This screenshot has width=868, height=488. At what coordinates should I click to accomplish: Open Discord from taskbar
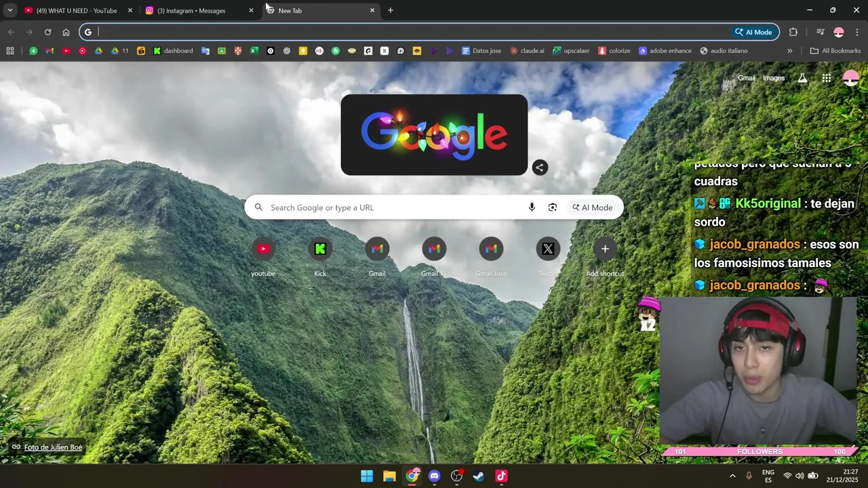click(434, 476)
